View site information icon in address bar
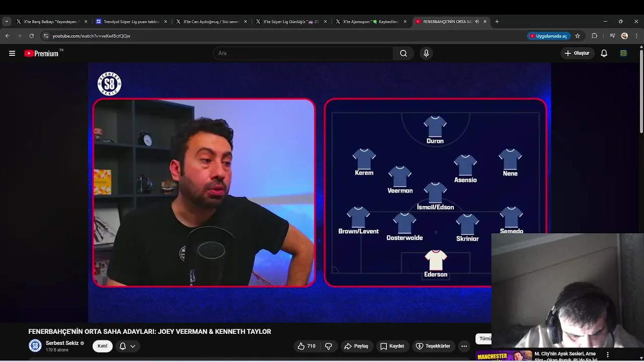The width and height of the screenshot is (644, 362). tap(46, 36)
